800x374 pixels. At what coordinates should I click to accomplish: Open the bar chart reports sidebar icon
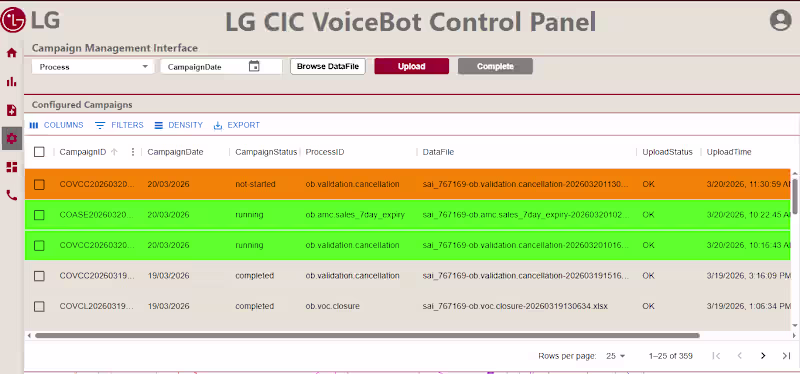pos(11,82)
